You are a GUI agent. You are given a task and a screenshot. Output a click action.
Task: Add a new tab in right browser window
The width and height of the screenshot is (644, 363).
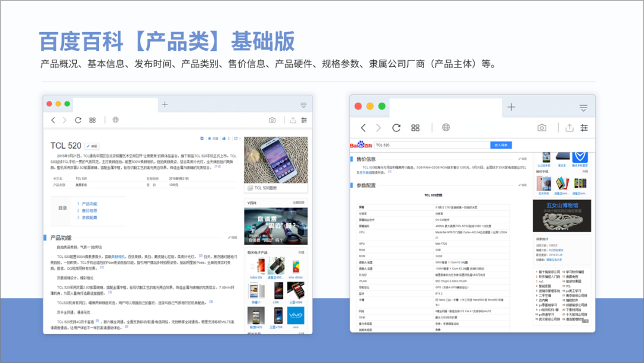512,107
